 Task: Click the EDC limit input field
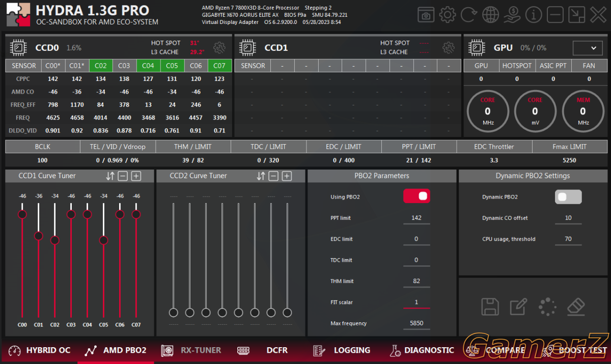416,239
